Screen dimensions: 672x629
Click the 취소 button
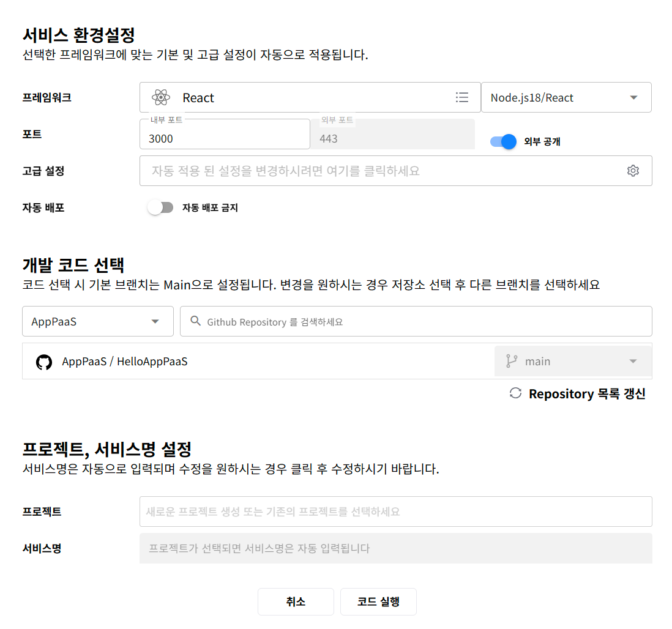(x=296, y=601)
